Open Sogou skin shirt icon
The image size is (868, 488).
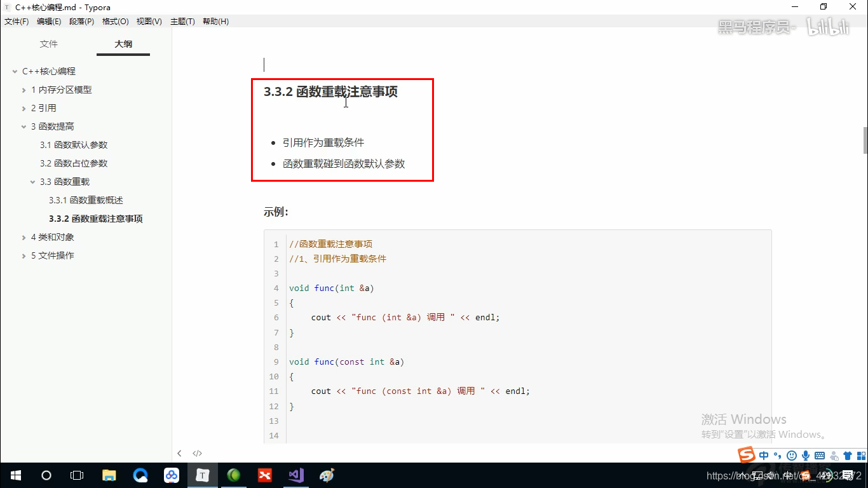click(x=847, y=456)
